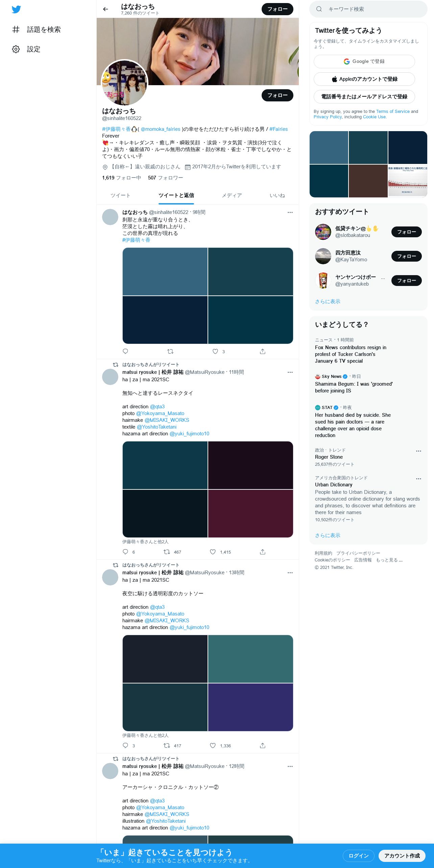
Task: Open the 話題を検索 hashtag icon
Action: click(16, 29)
